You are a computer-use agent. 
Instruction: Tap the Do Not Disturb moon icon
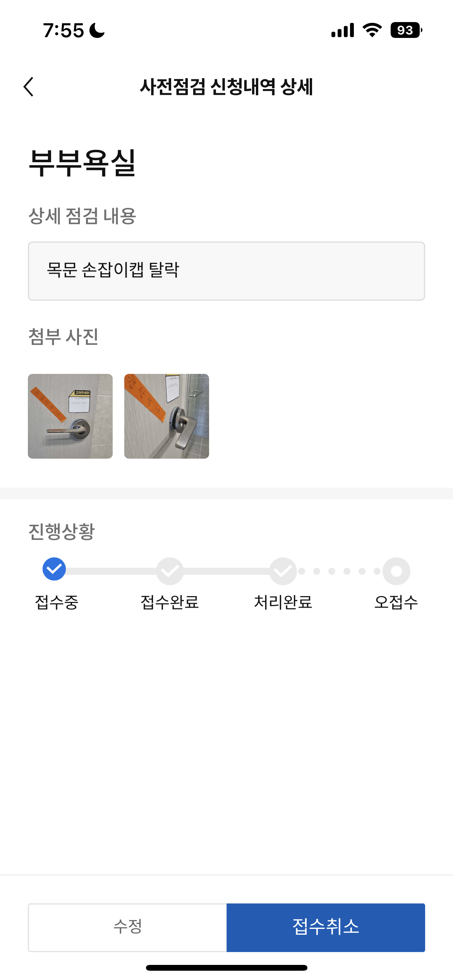97,30
